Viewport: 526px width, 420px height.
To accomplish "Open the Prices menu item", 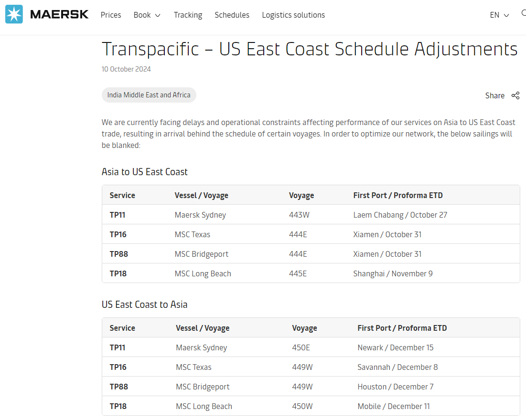I will click(x=111, y=15).
